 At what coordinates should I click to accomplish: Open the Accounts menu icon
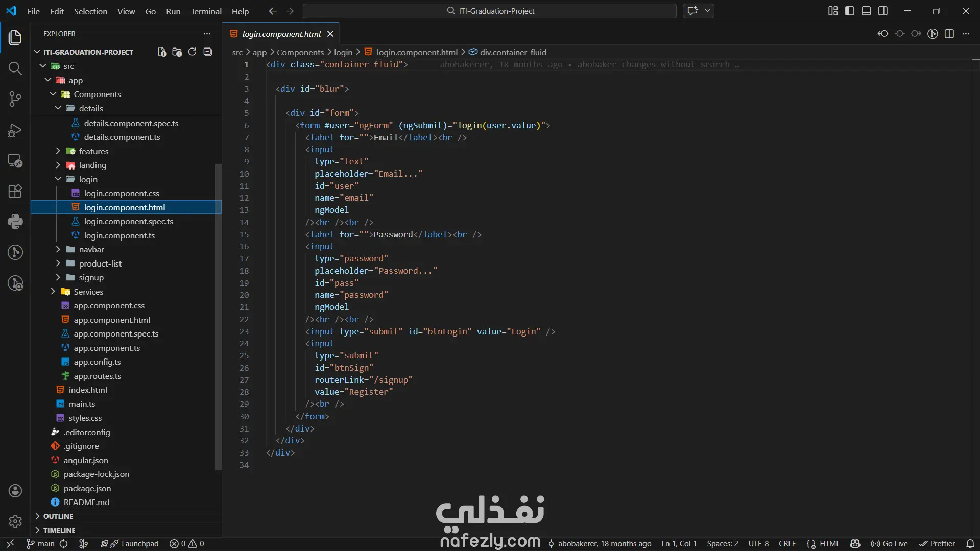pyautogui.click(x=15, y=491)
